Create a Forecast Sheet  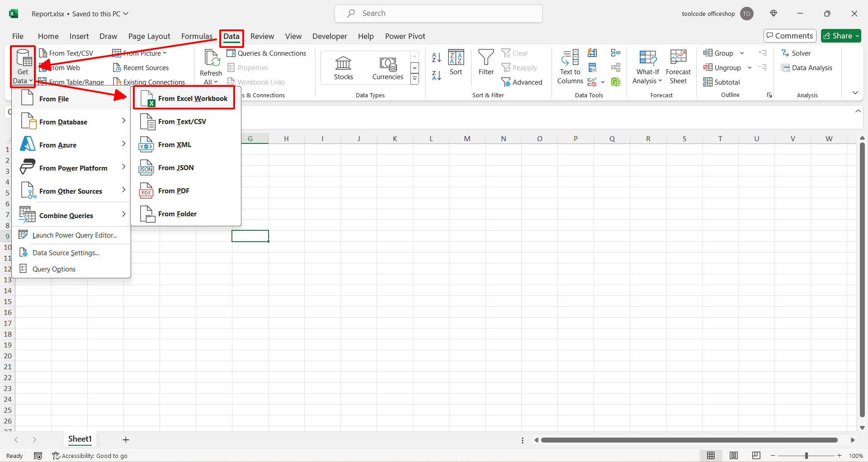point(678,67)
